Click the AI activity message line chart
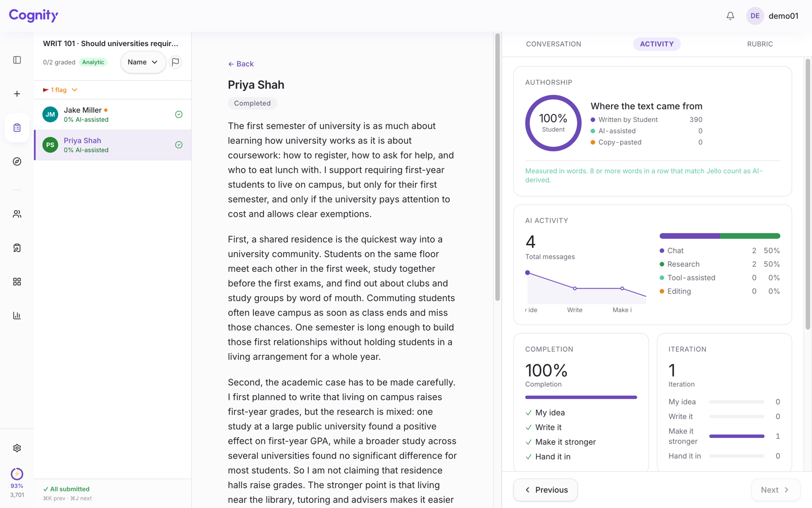The height and width of the screenshot is (508, 812). point(586,287)
